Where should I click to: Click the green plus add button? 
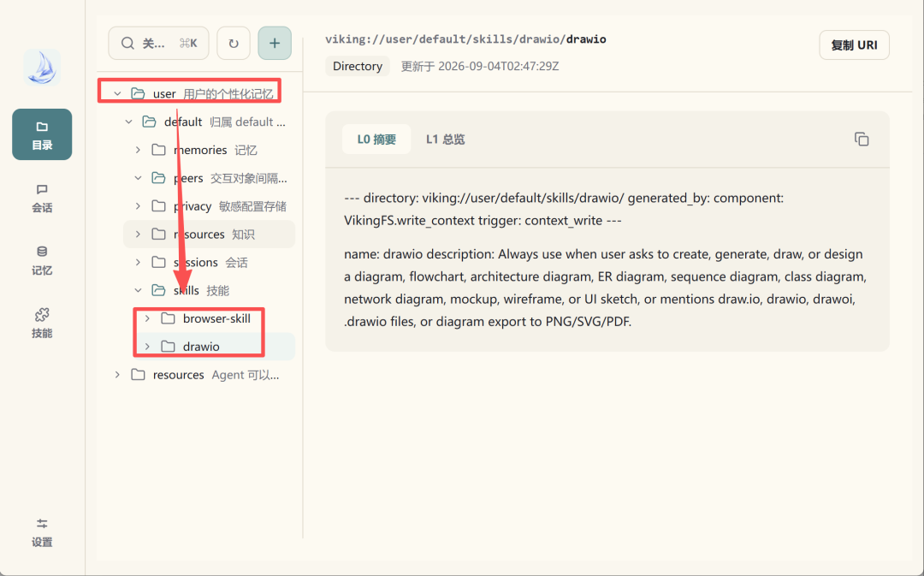pyautogui.click(x=275, y=43)
